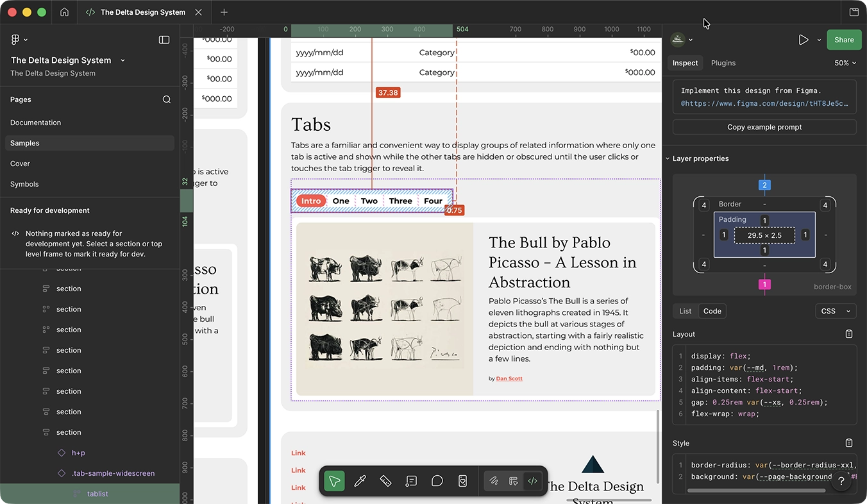
Task: Copy Layout code using the clipboard icon
Action: pyautogui.click(x=848, y=333)
